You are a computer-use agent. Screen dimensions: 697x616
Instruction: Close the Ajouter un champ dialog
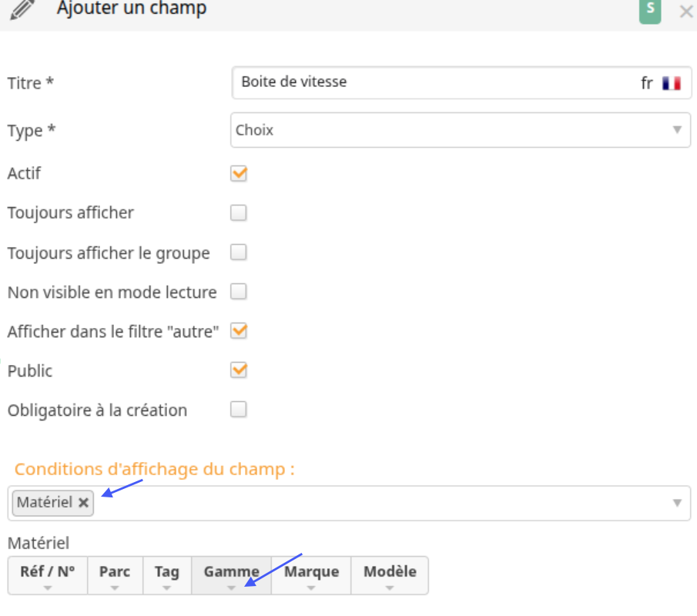point(686,11)
